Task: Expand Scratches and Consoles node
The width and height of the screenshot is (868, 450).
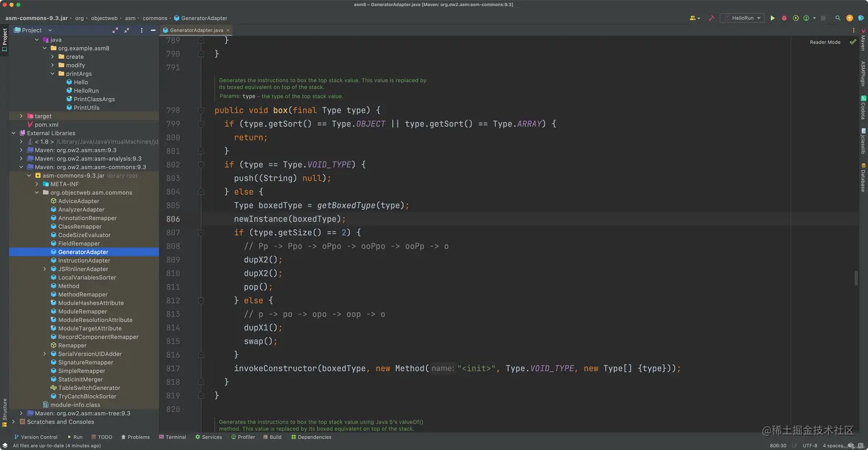Action: tap(14, 422)
